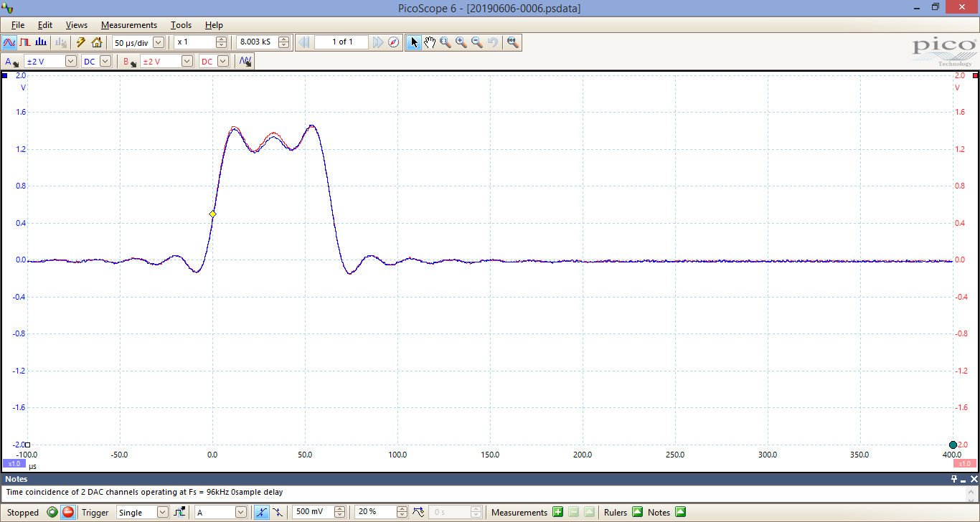Toggle the Rulers legend

click(x=637, y=512)
